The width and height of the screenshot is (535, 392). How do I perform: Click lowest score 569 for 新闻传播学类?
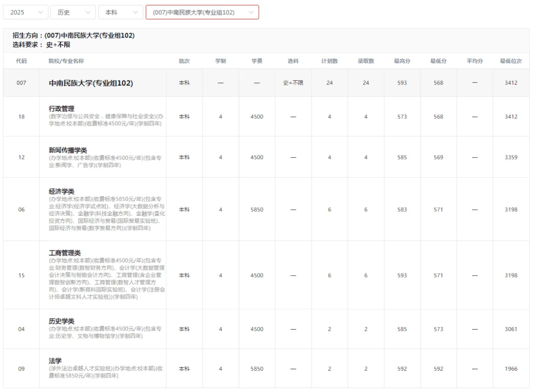(x=438, y=157)
